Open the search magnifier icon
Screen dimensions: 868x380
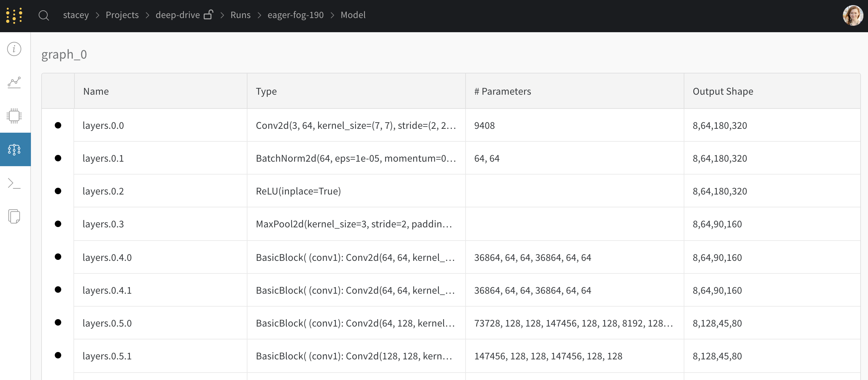click(x=44, y=15)
